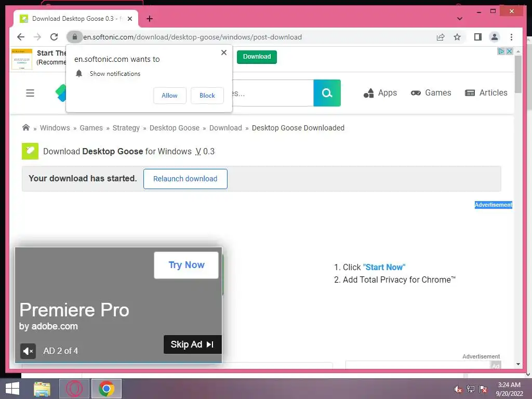Bookmark this page with the star
This screenshot has height=399, width=532.
[457, 37]
